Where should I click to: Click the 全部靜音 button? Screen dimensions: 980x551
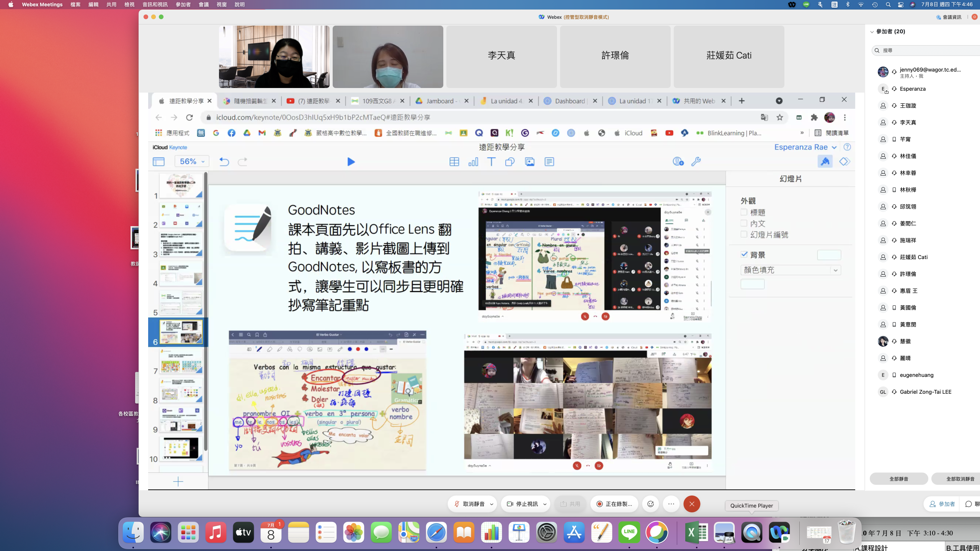[898, 479]
